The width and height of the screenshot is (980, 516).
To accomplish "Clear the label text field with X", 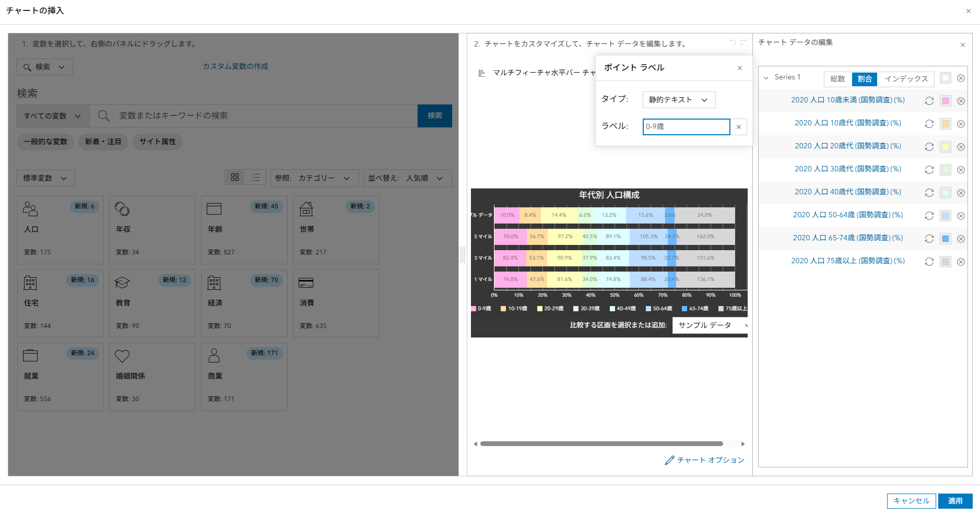I will coord(739,127).
